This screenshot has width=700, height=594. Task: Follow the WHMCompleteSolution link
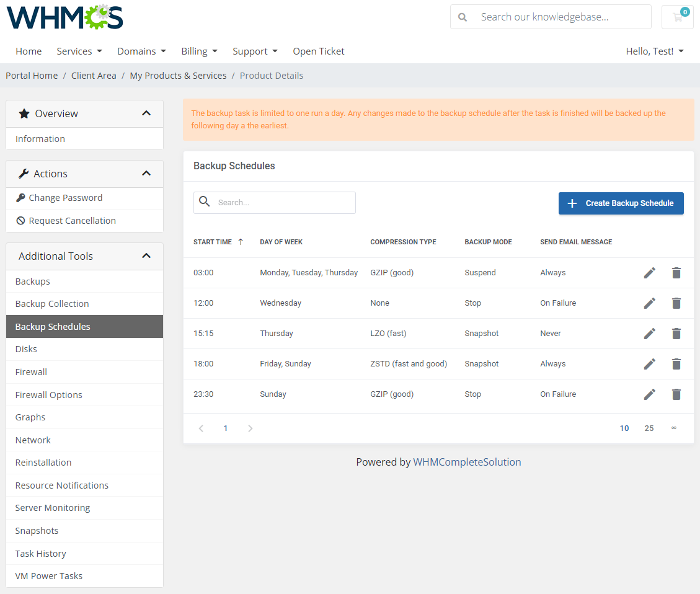[x=467, y=462]
